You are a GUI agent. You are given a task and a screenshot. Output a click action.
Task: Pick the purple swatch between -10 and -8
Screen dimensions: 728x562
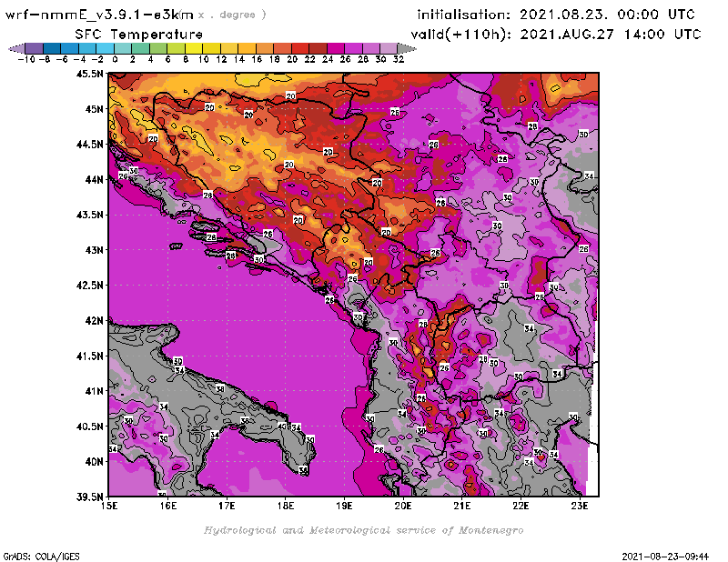click(x=35, y=48)
